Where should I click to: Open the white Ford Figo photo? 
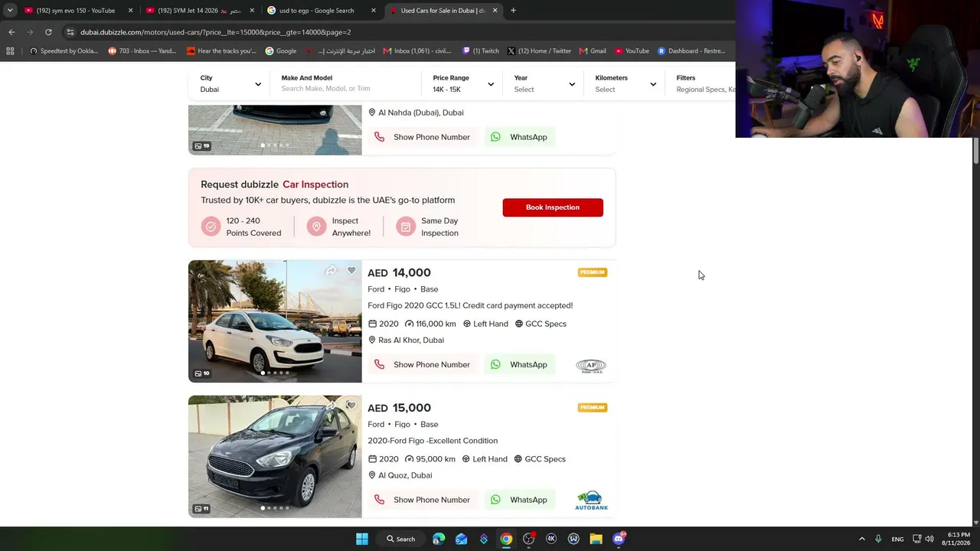point(275,321)
